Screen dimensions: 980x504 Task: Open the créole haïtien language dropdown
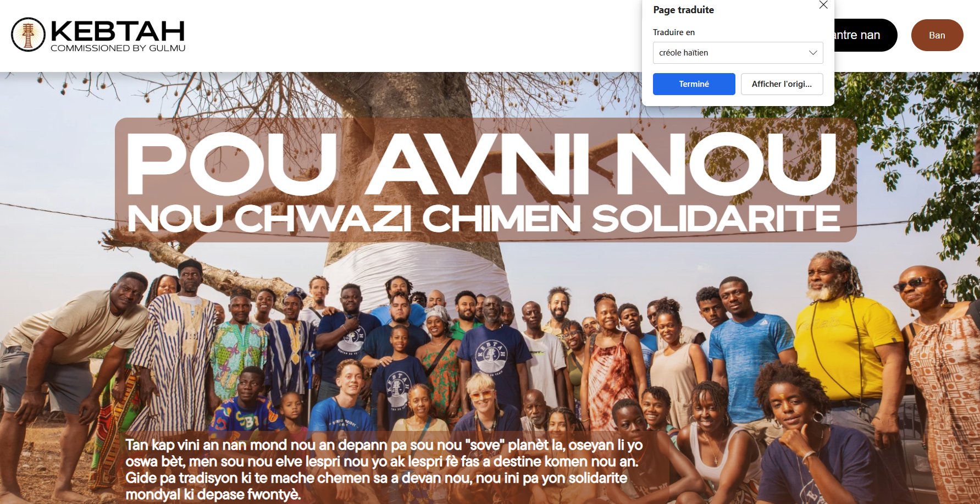tap(738, 53)
